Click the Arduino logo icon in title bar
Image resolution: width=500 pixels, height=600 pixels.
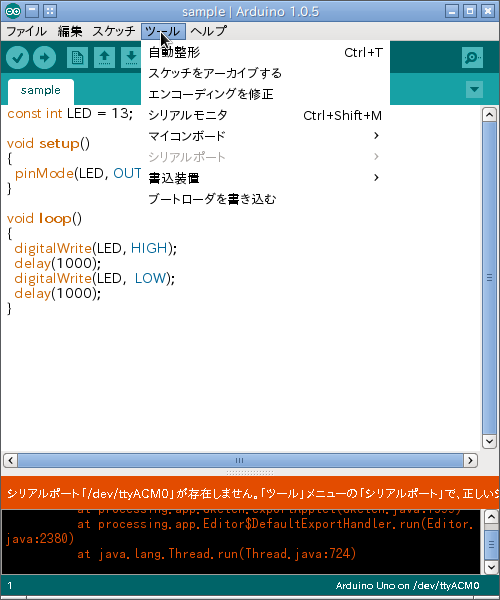click(13, 11)
